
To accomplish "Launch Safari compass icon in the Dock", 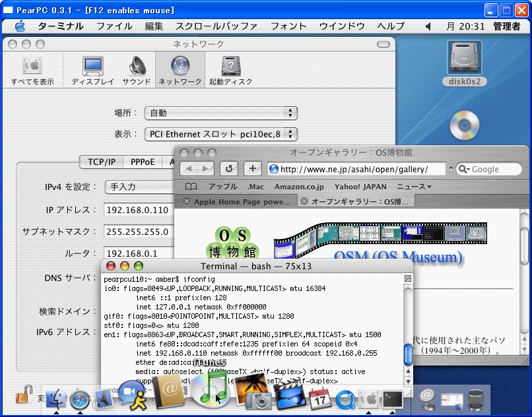I will (80, 399).
